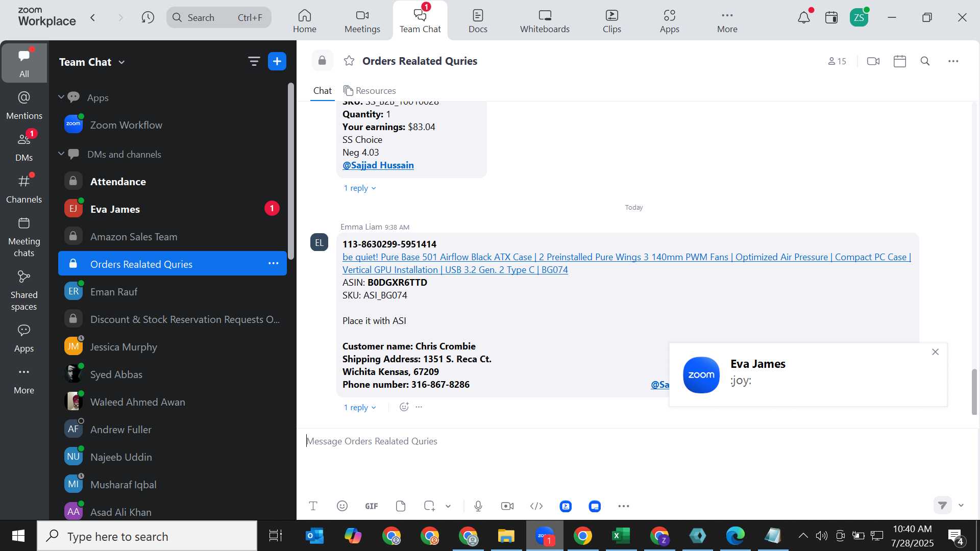980x551 pixels.
Task: Open the be quiet! Pure Base 501 product link
Action: [x=627, y=263]
